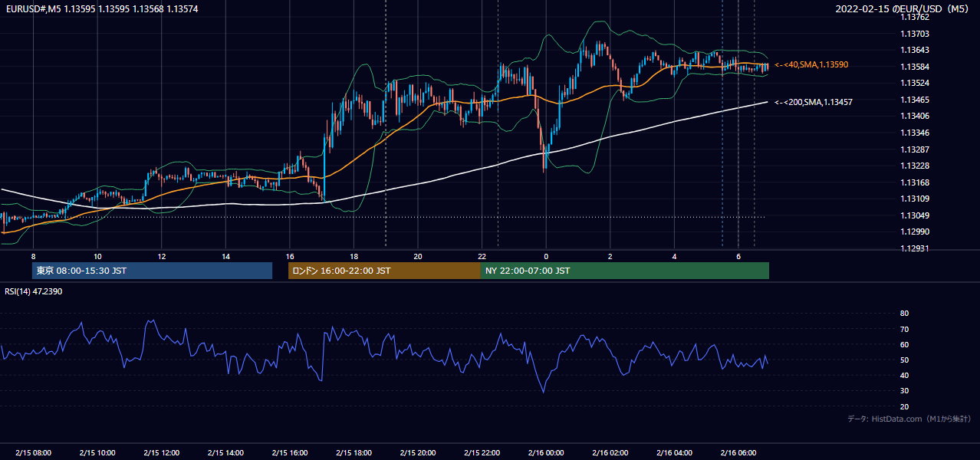
Task: Click price axis value 1.12990
Action: [914, 232]
